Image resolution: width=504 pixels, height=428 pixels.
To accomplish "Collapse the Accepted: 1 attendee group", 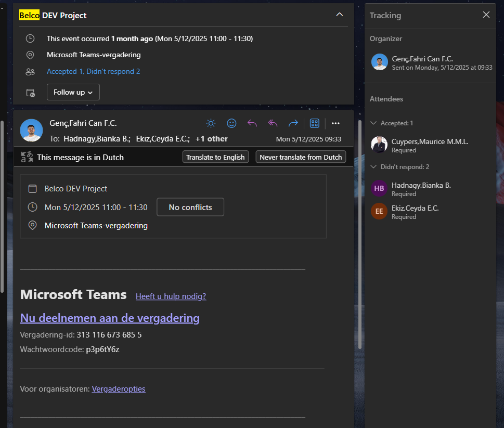I will pos(373,123).
